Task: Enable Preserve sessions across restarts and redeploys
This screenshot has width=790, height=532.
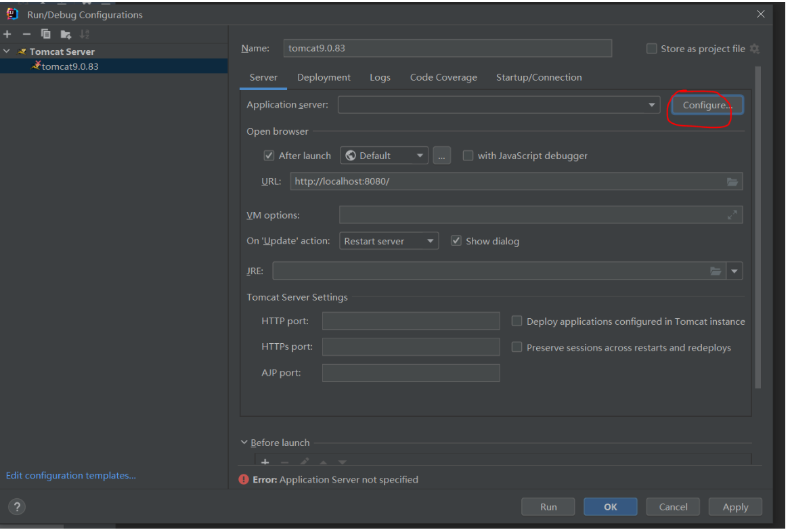Action: tap(517, 347)
